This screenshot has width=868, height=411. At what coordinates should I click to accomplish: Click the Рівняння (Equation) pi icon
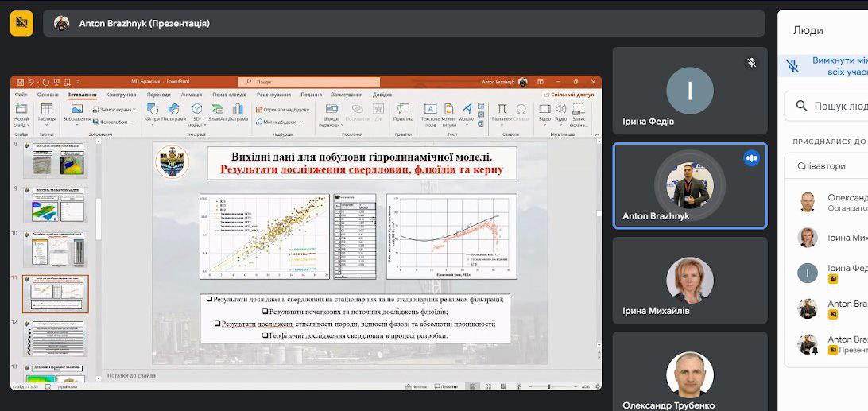502,111
